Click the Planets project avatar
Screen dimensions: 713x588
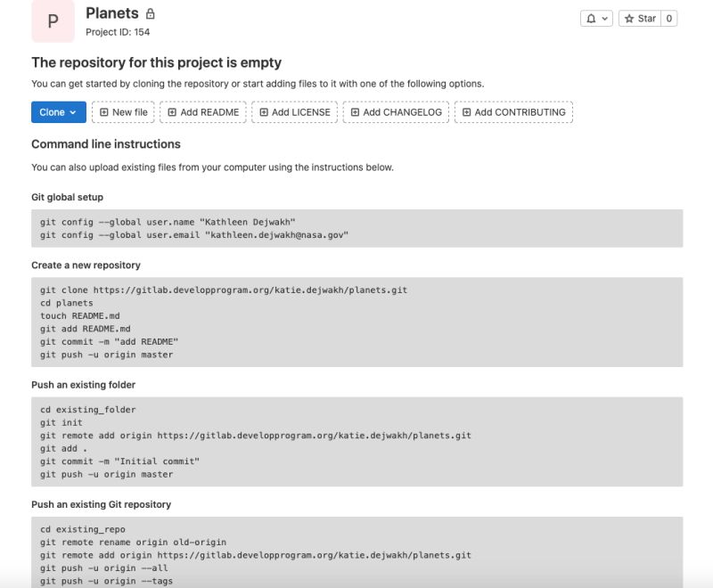pos(53,20)
